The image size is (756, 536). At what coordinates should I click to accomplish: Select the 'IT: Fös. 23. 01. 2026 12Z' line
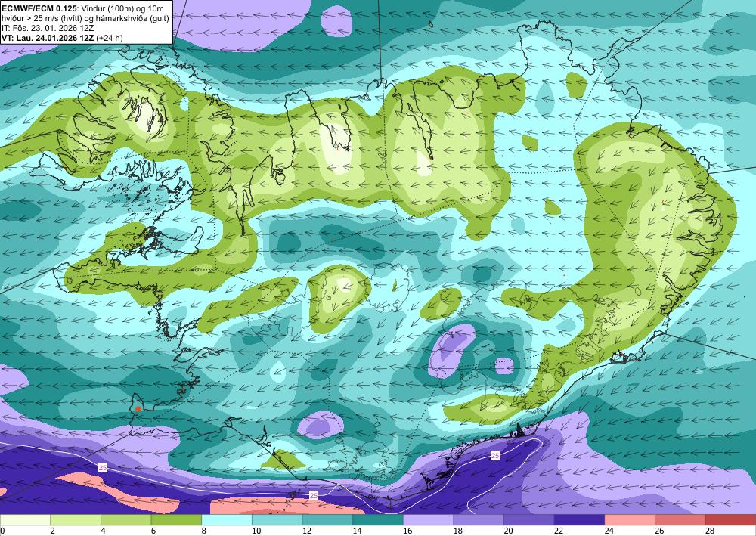tap(48, 28)
